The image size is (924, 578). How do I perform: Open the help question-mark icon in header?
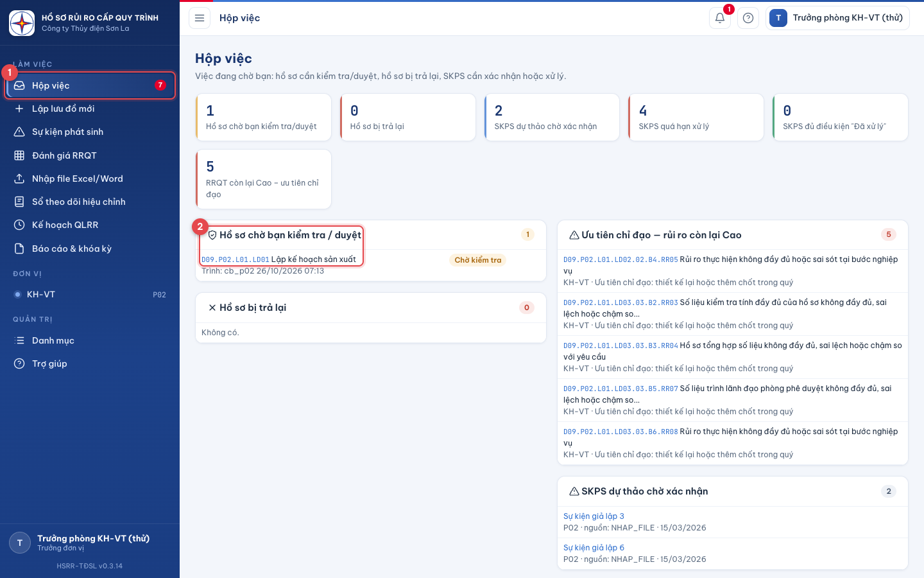point(748,18)
